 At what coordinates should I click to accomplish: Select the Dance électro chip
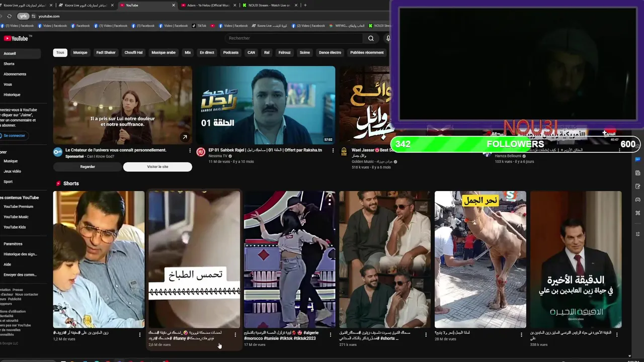coord(330,52)
